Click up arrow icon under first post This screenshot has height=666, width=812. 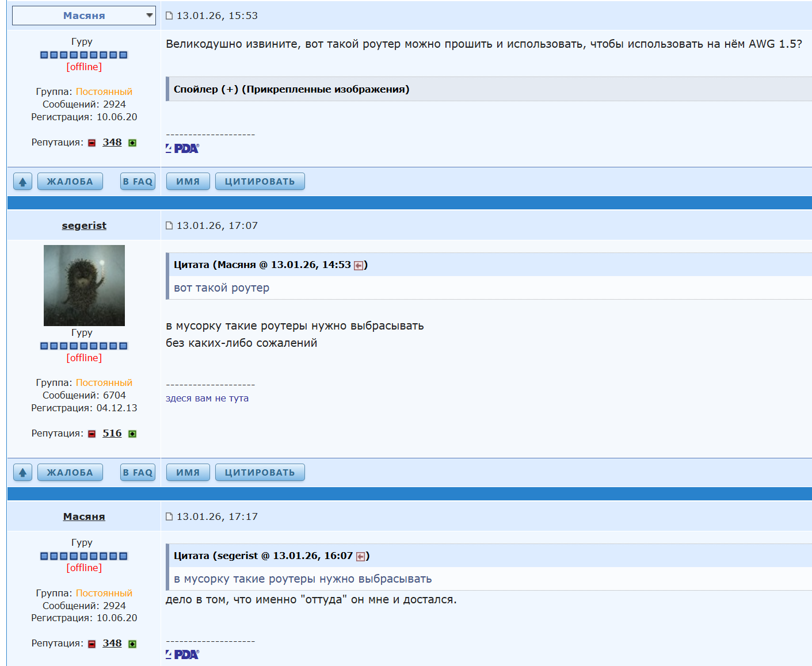click(22, 182)
